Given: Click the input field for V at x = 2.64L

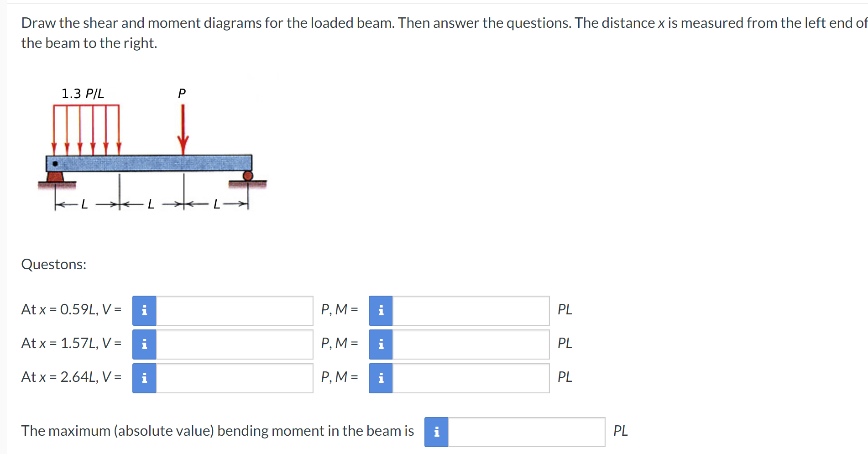Looking at the screenshot, I should tap(233, 377).
